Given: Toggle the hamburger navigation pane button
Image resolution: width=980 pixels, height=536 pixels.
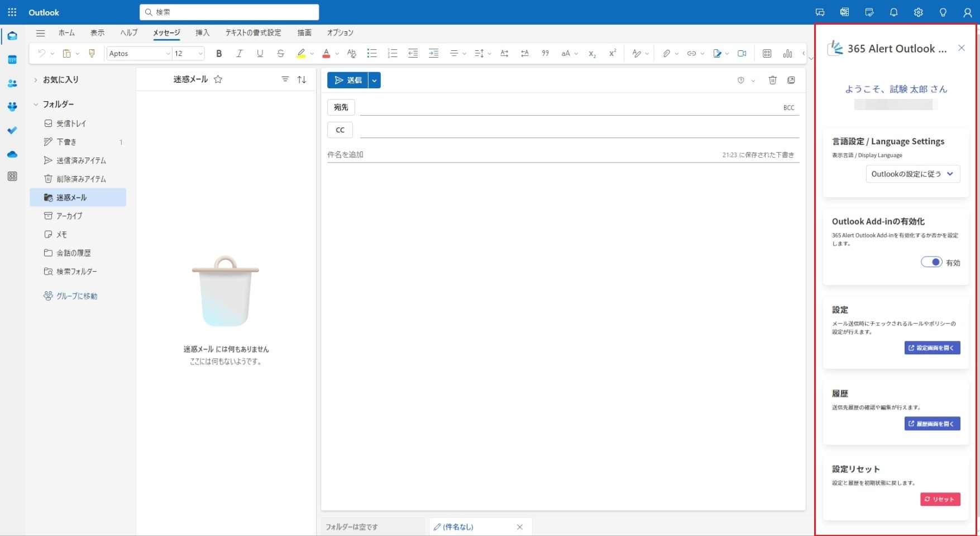Looking at the screenshot, I should pyautogui.click(x=40, y=33).
